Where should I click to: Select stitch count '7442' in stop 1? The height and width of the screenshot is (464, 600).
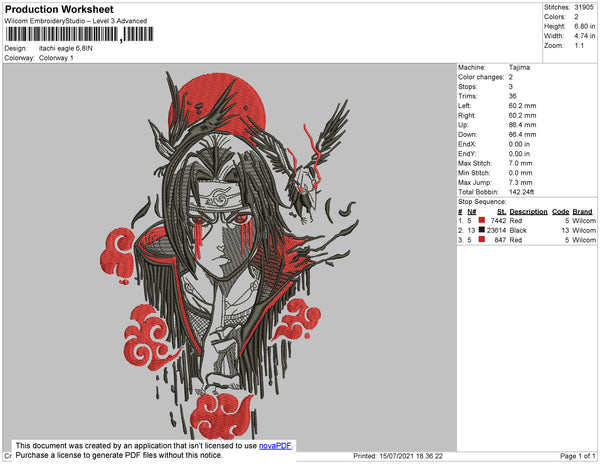pyautogui.click(x=498, y=221)
